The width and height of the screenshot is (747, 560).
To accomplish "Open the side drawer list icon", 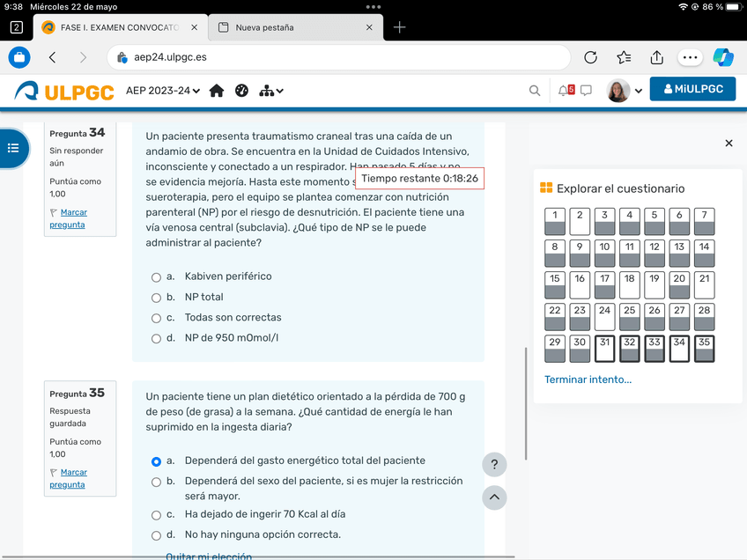I will [x=13, y=148].
